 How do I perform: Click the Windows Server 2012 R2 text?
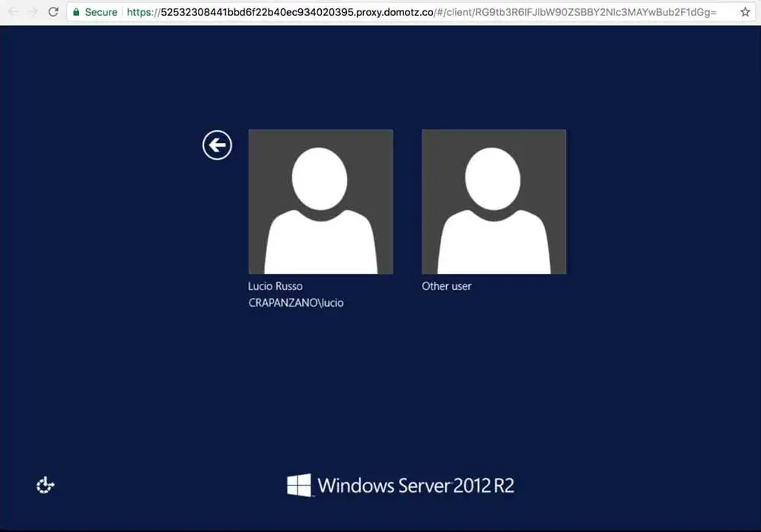pyautogui.click(x=417, y=485)
